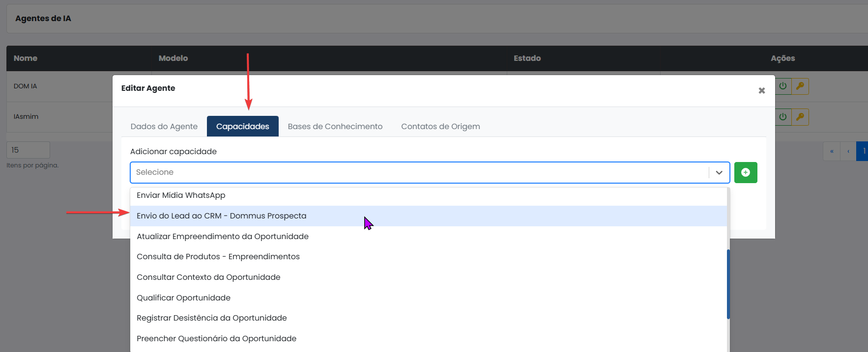Click the key icon in DOM IA row
The width and height of the screenshot is (868, 352).
click(800, 86)
